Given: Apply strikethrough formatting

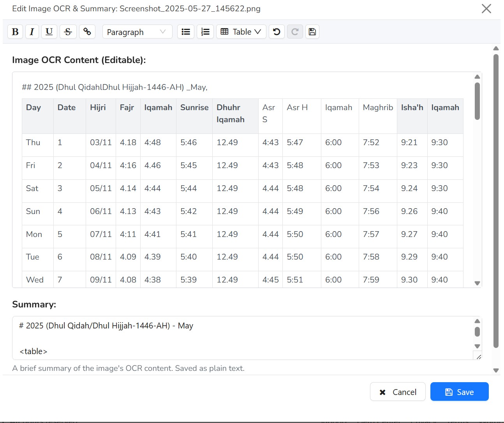Looking at the screenshot, I should point(68,32).
